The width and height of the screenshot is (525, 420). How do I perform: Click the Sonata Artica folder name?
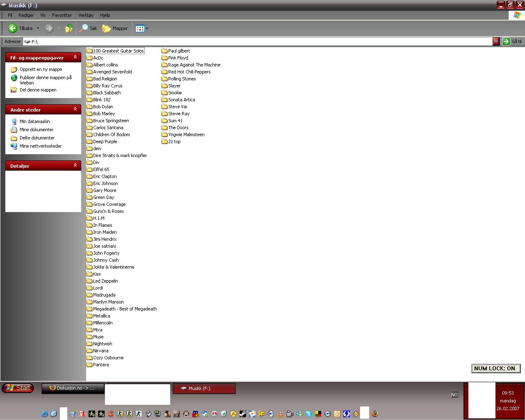(x=181, y=100)
